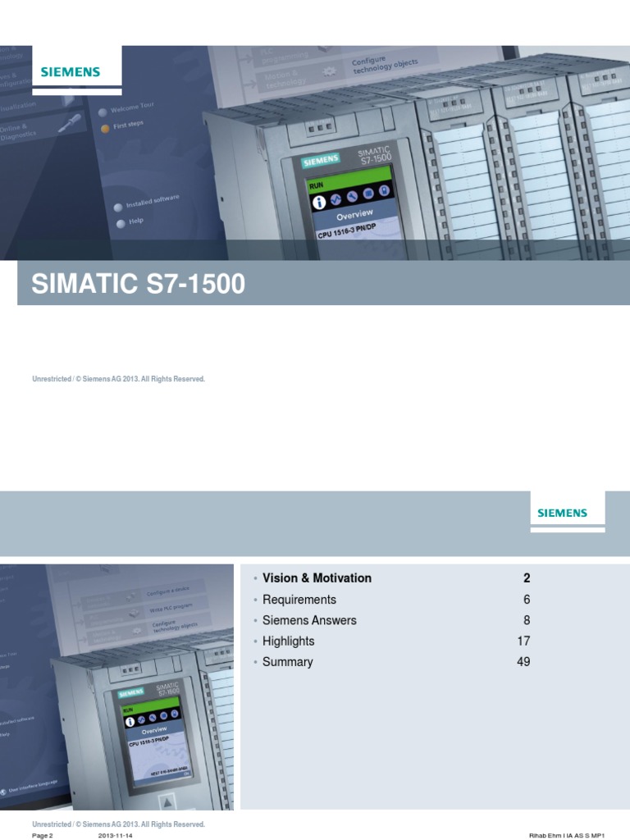Click the Welcome Tour item in the title image
630x840 pixels.
pyautogui.click(x=132, y=107)
